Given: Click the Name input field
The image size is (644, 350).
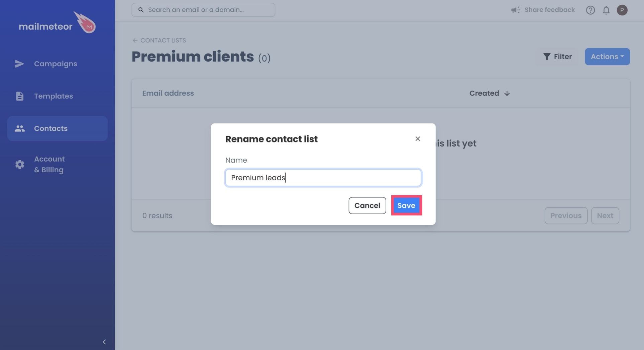Looking at the screenshot, I should pyautogui.click(x=323, y=178).
